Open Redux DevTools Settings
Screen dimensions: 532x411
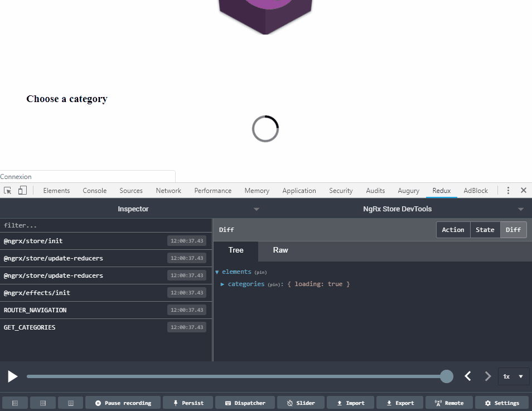tap(502, 403)
